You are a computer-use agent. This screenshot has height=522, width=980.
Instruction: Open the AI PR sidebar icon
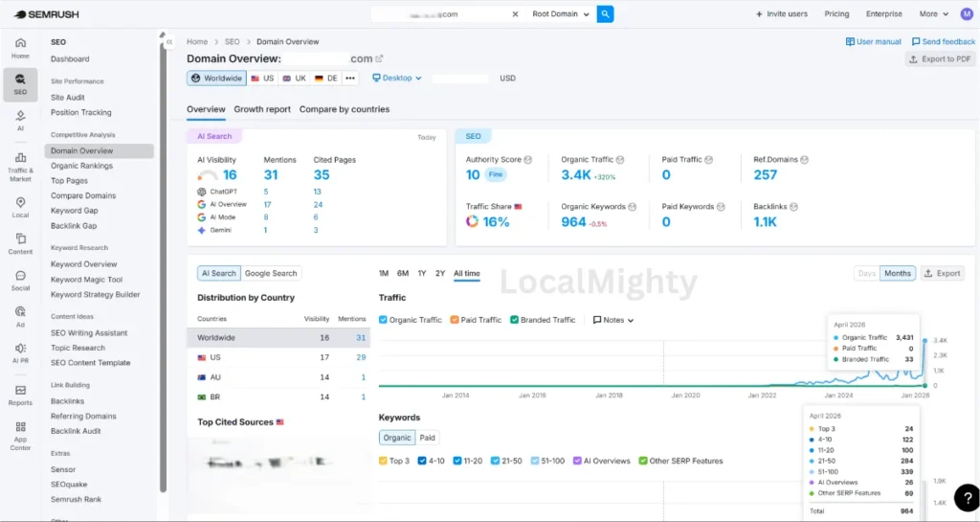(20, 352)
